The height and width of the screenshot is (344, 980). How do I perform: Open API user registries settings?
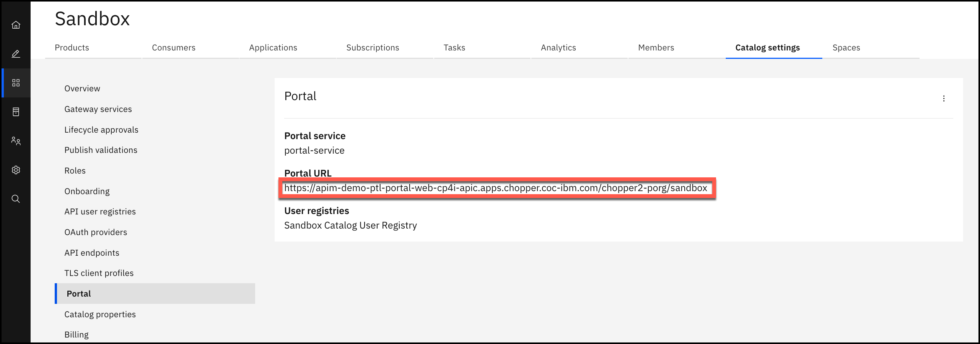coord(155,212)
